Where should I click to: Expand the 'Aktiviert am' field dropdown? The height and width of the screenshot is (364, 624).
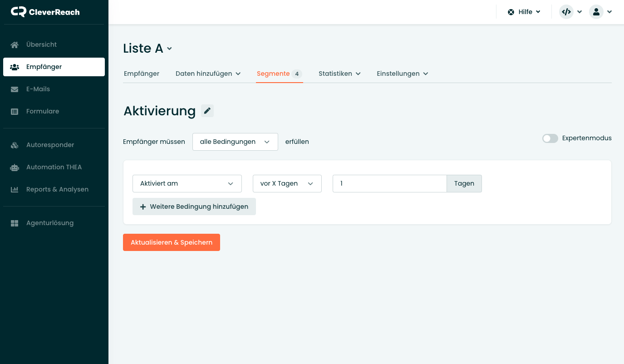click(x=187, y=183)
